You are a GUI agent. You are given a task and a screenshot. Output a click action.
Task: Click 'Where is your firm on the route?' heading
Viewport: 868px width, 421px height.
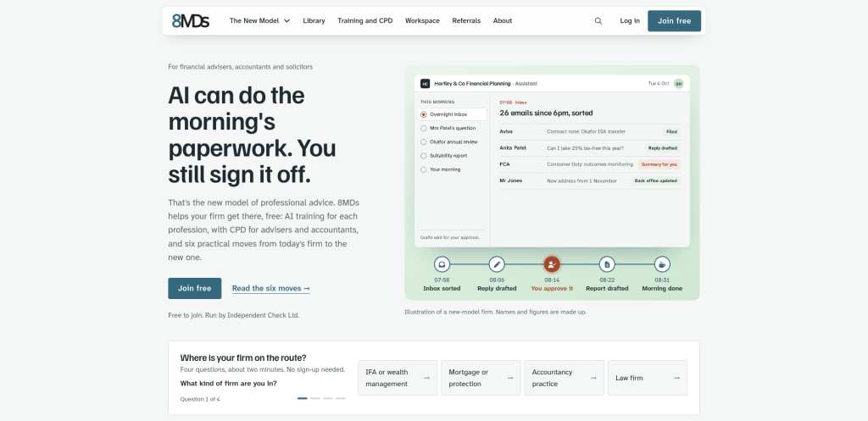click(243, 357)
